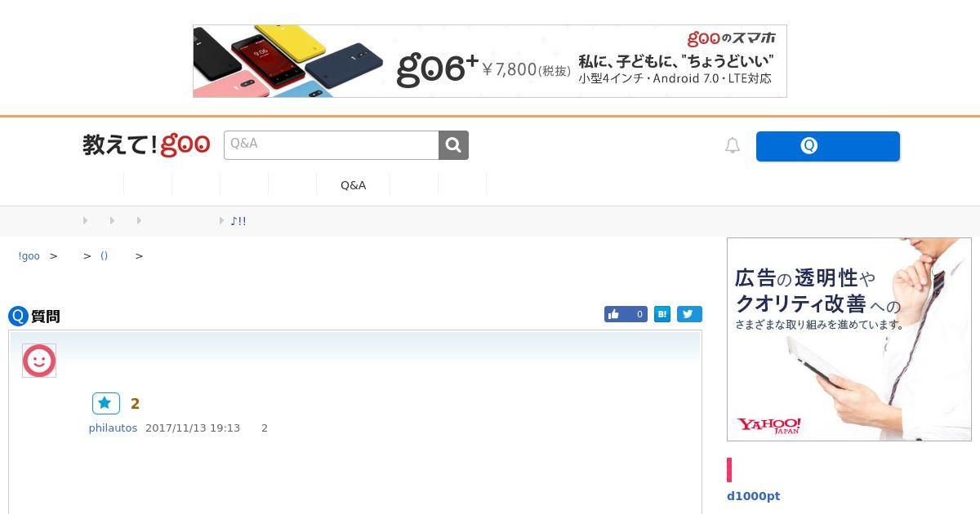This screenshot has height=514, width=980.
Task: Select the Q&A navigation item
Action: point(353,185)
